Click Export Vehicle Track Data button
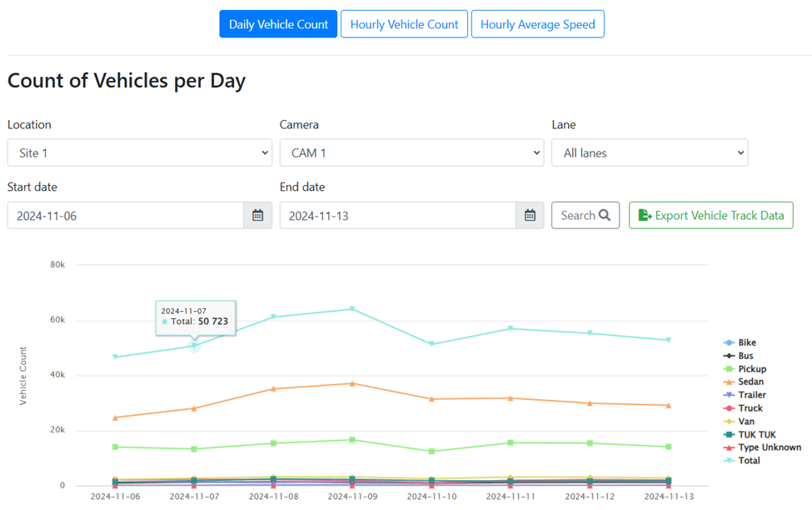 tap(710, 216)
